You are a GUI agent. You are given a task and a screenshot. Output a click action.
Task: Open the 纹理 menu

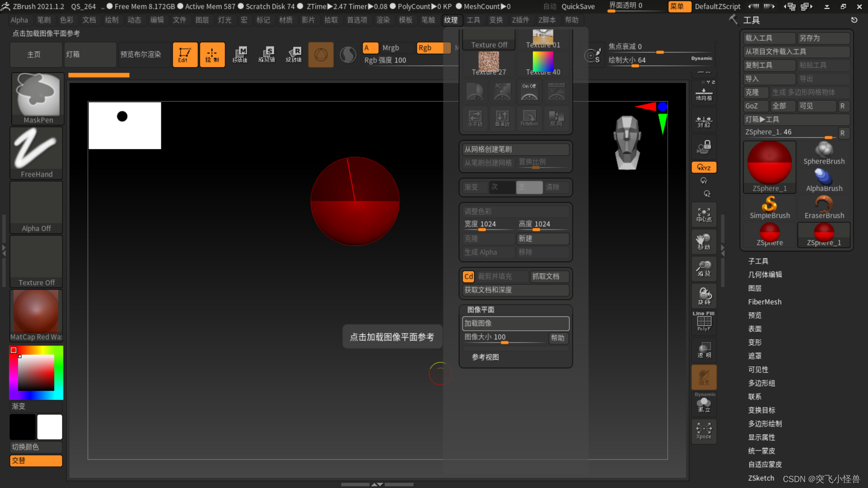click(x=451, y=20)
